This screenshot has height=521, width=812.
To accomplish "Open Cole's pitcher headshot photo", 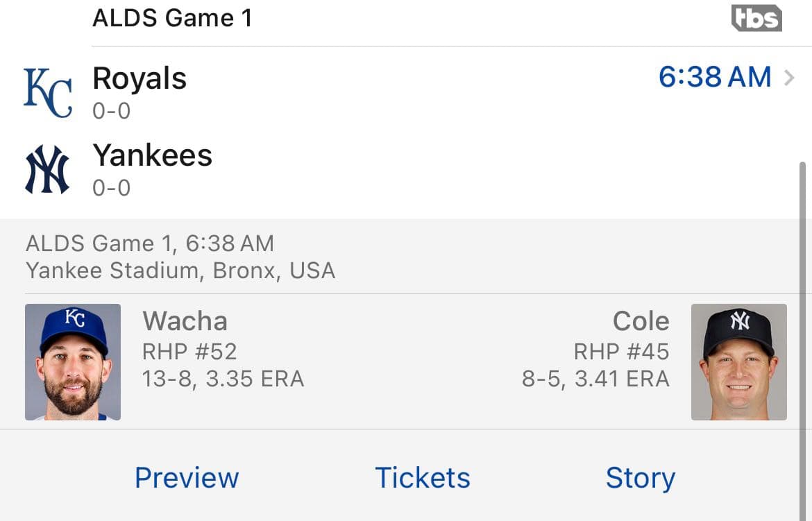I will [738, 361].
